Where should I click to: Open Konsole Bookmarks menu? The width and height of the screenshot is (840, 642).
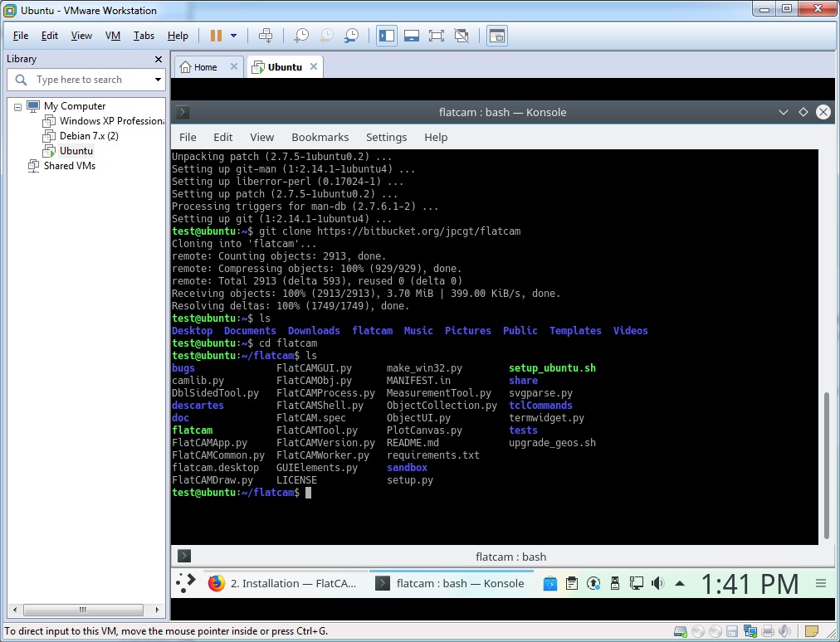click(x=320, y=138)
